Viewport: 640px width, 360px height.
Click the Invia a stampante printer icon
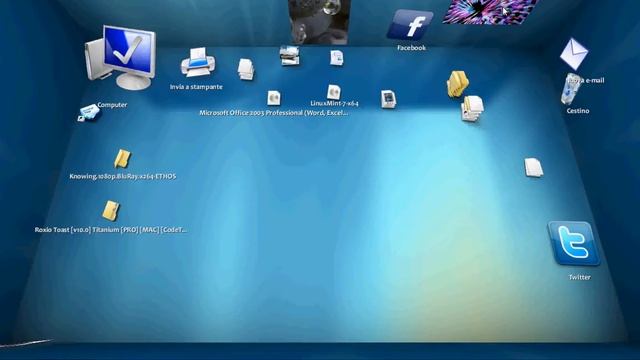point(198,62)
